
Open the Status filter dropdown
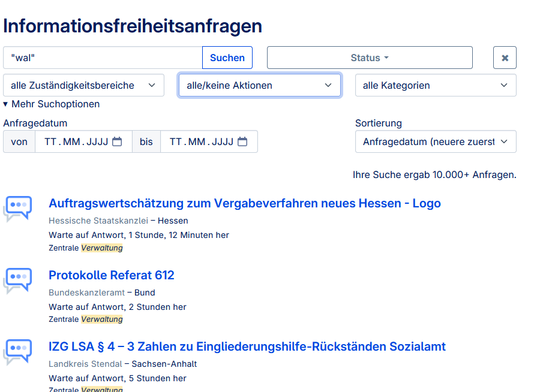pyautogui.click(x=370, y=58)
